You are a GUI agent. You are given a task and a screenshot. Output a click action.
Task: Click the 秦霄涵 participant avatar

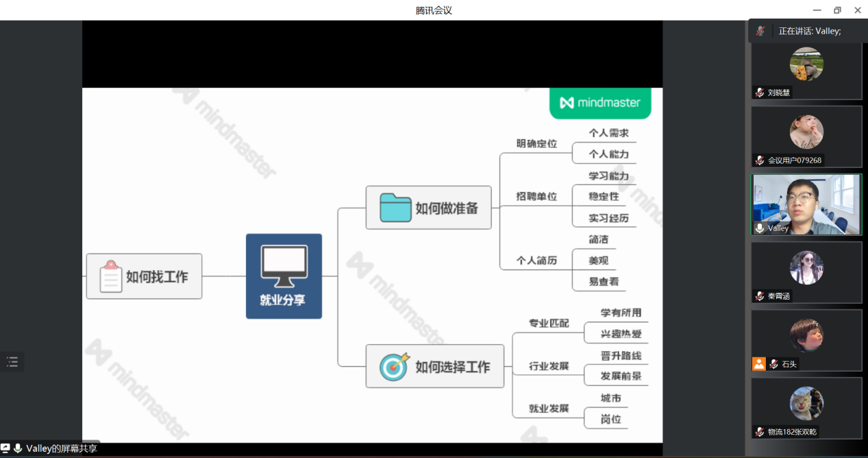click(806, 267)
